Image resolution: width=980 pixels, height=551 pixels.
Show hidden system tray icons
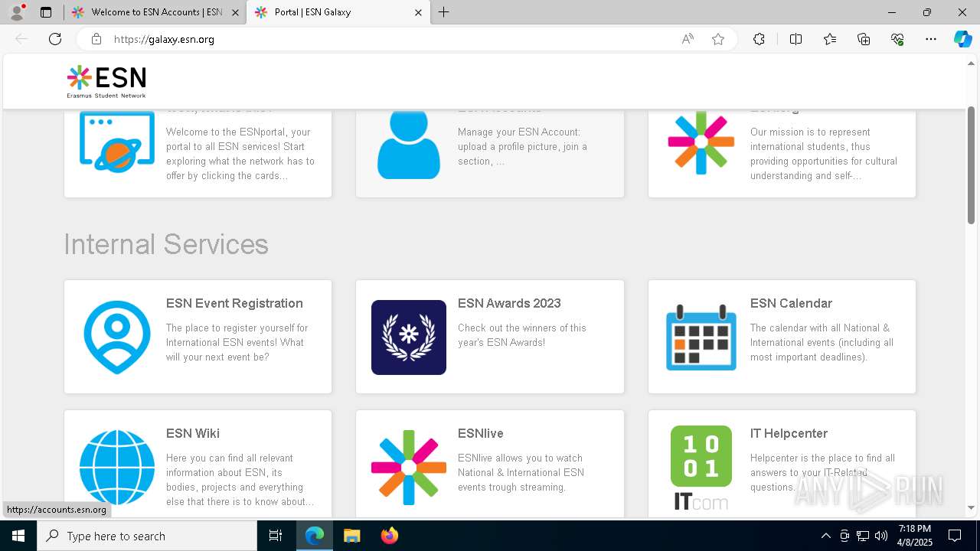[825, 536]
